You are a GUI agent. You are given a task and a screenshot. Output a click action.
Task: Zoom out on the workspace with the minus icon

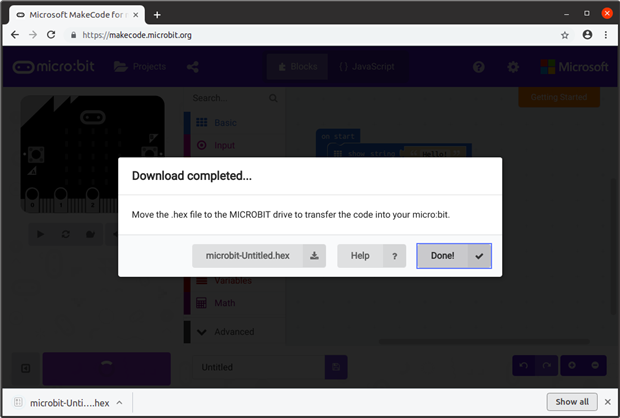pos(595,365)
